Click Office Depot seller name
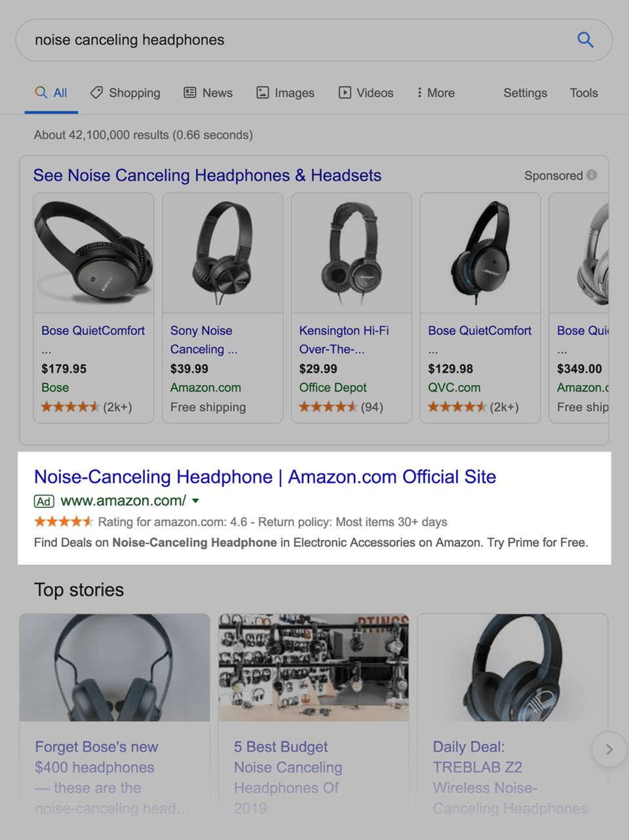This screenshot has width=629, height=840. tap(333, 388)
